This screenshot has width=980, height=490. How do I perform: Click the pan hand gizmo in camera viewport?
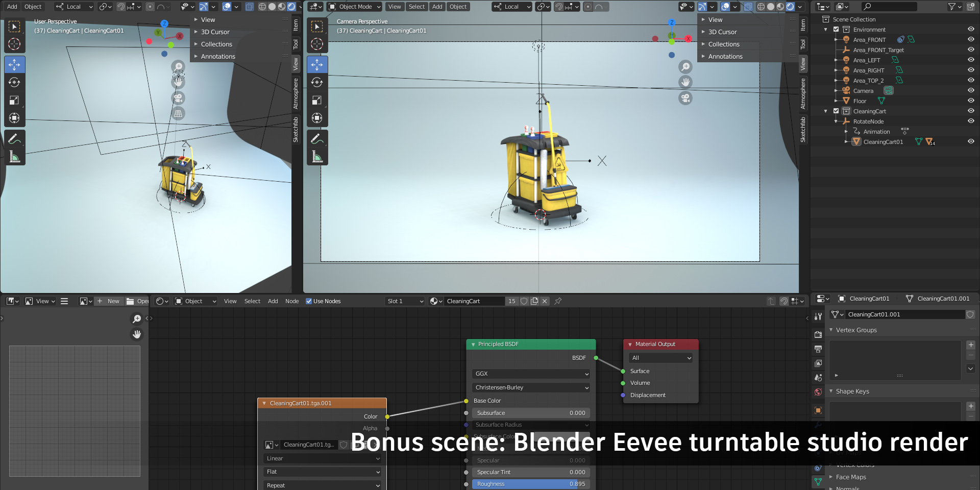(685, 82)
